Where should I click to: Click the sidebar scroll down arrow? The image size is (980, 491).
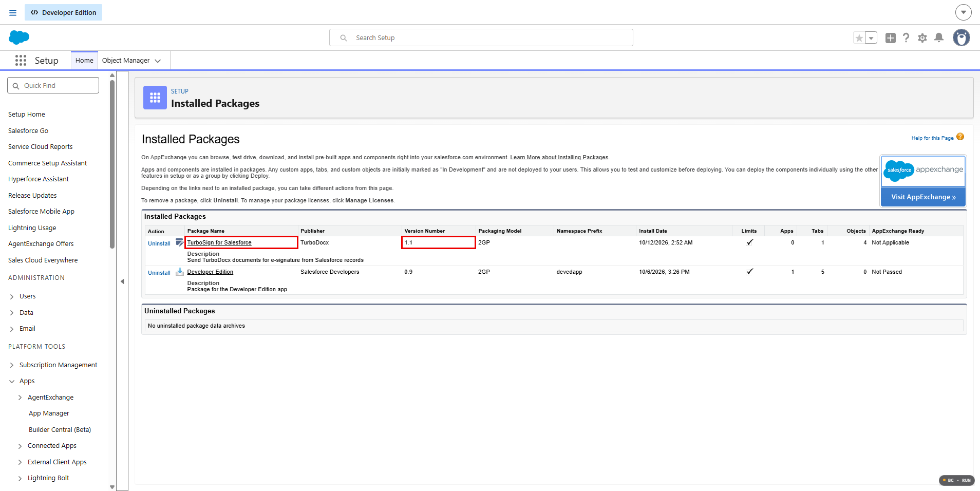tap(112, 487)
